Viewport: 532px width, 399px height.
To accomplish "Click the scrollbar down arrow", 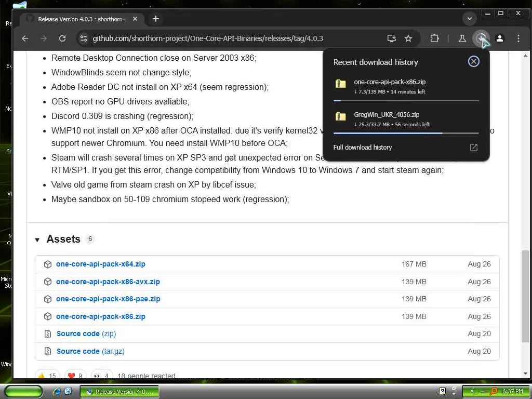I will coord(525,374).
